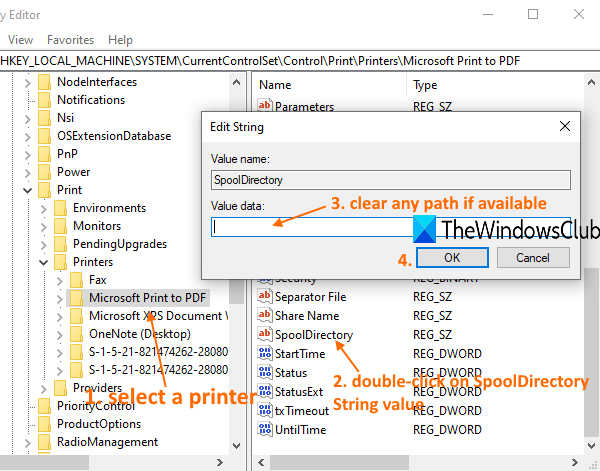Select the ProductOptions folder icon
The width and height of the screenshot is (600, 471).
point(44,424)
